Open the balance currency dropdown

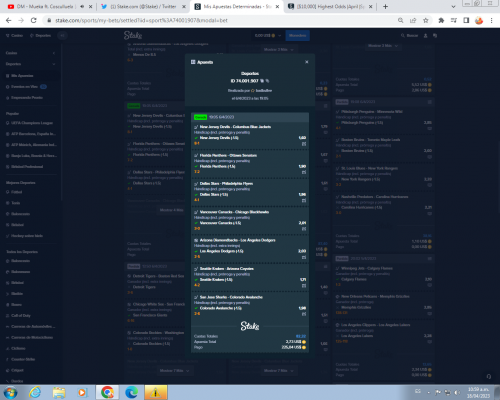[268, 35]
